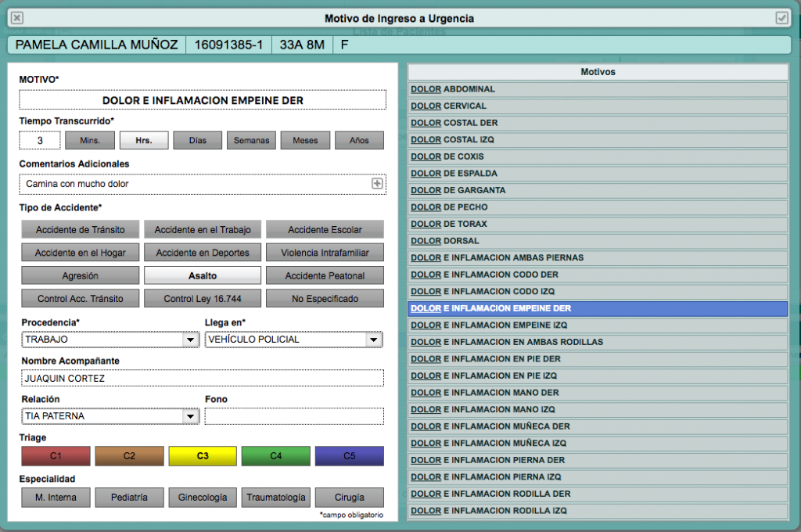Select DOLOR E INFLAMACION PIERNA IZQ
The width and height of the screenshot is (801, 532).
598,476
